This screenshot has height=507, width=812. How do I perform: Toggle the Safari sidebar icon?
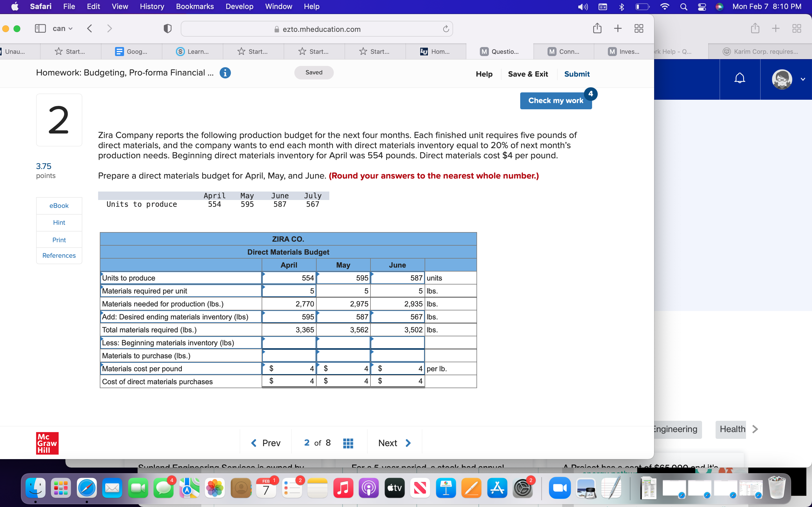point(40,28)
